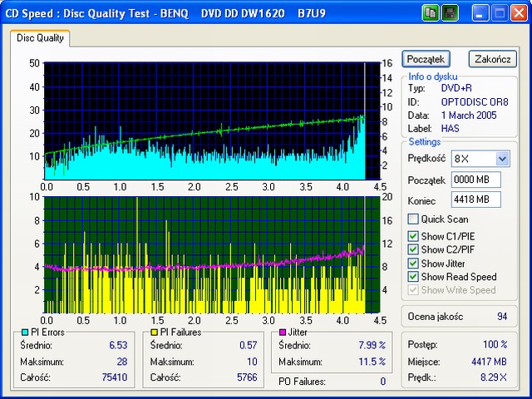Click Jitter maximum 11.5 %
The width and height of the screenshot is (532, 399).
click(x=372, y=362)
